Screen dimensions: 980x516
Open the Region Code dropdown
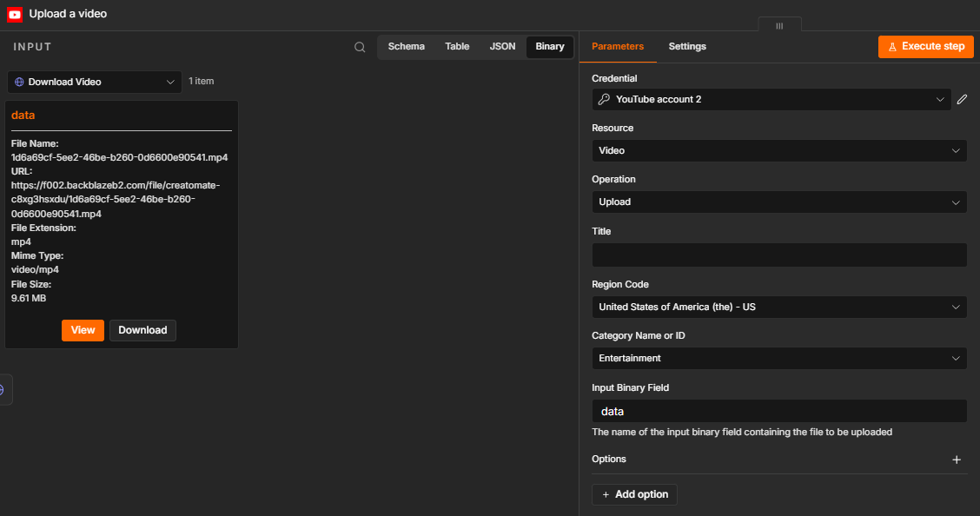[x=779, y=307]
